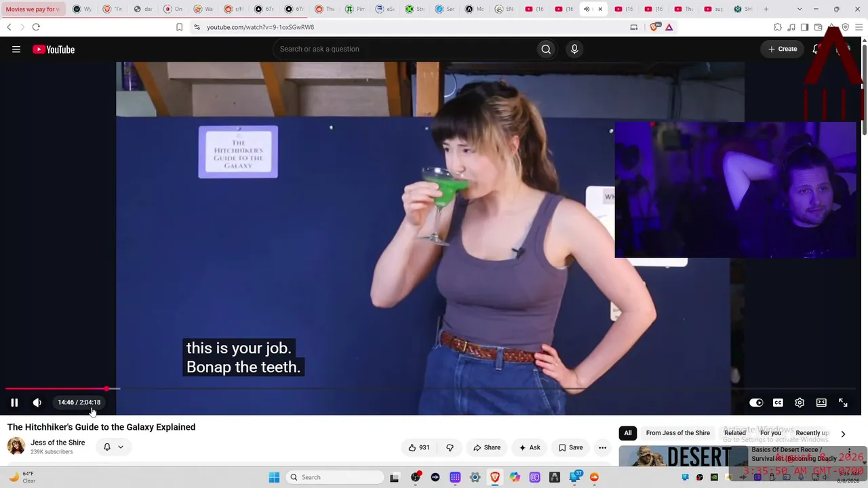Select From Jess of the Shire chip
Viewport: 868px width, 488px height.
[678, 433]
